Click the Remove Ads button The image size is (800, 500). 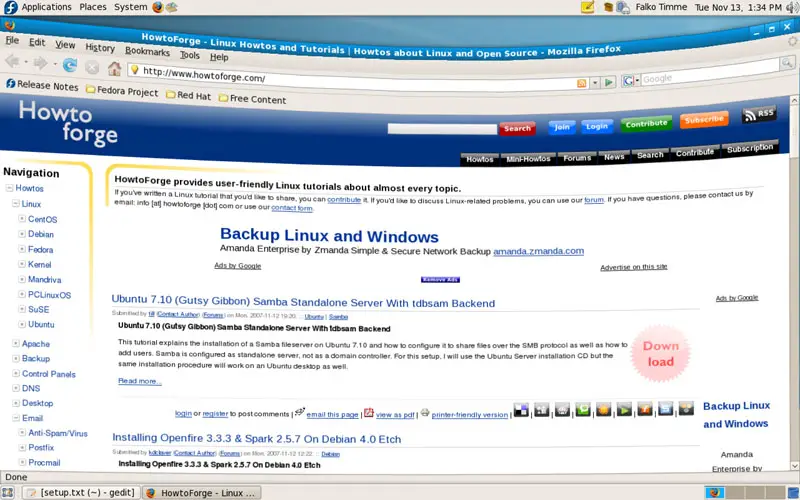point(440,280)
